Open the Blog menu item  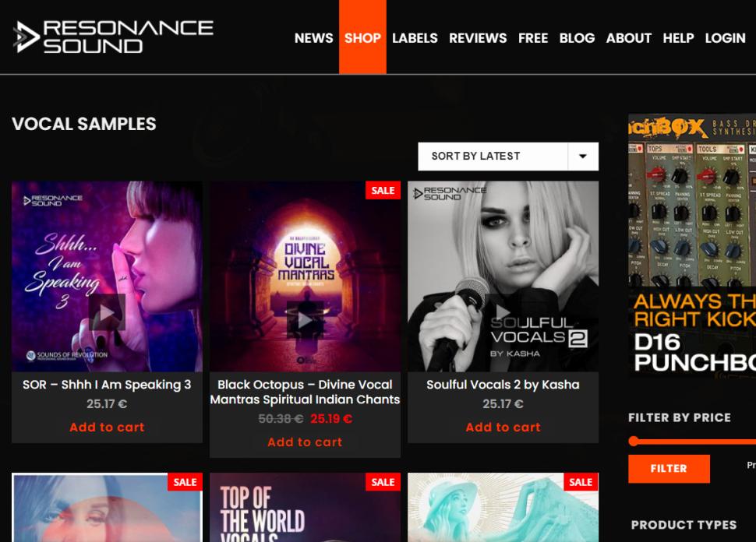(577, 38)
